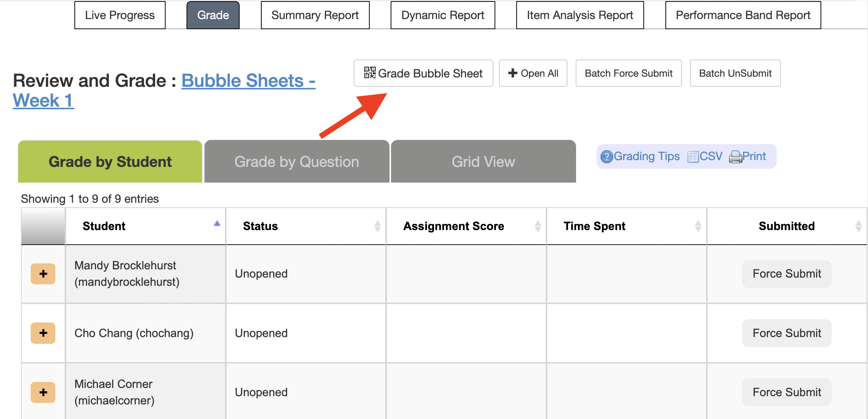Expand Cho Chang's row details
This screenshot has width=868, height=419.
click(x=43, y=333)
